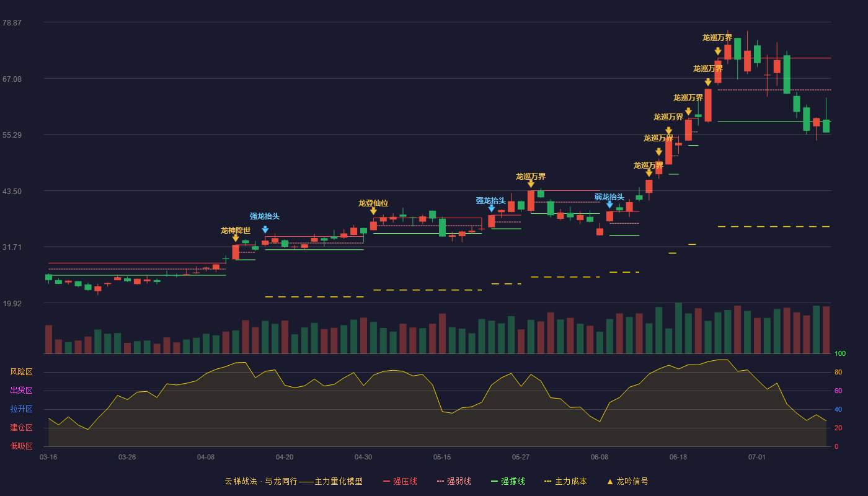This screenshot has height=496, width=868.
Task: Click the 06-18 date axis label
Action: (x=678, y=457)
